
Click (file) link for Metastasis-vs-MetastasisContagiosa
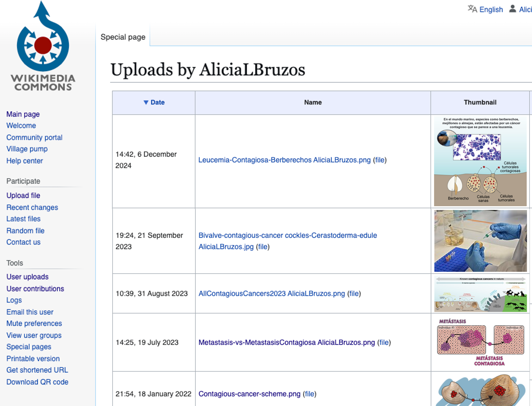coord(384,342)
